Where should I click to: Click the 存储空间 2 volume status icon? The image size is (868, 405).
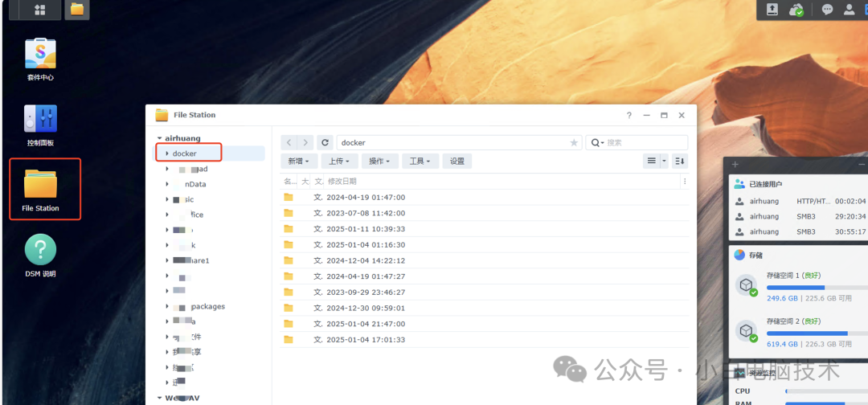(747, 332)
